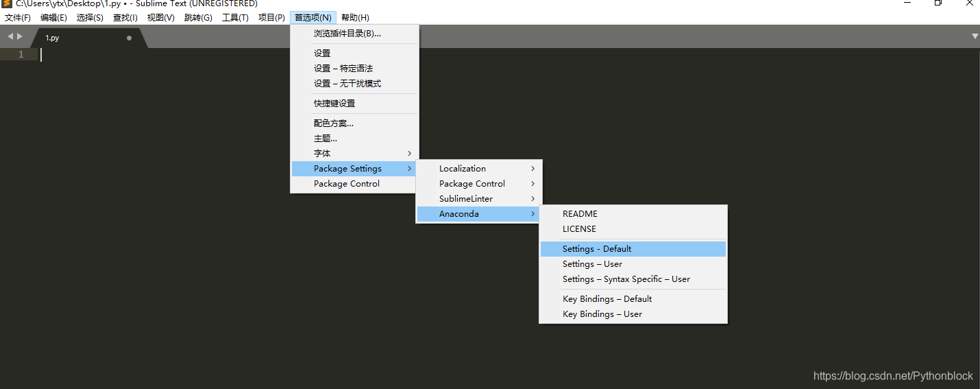
Task: Open the 选择(S) menu
Action: click(x=90, y=17)
